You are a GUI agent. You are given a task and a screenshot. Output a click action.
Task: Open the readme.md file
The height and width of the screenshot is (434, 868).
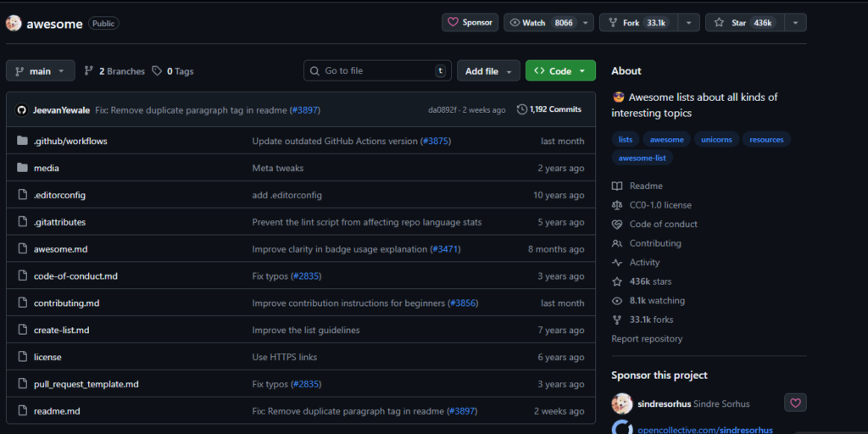pyautogui.click(x=57, y=411)
